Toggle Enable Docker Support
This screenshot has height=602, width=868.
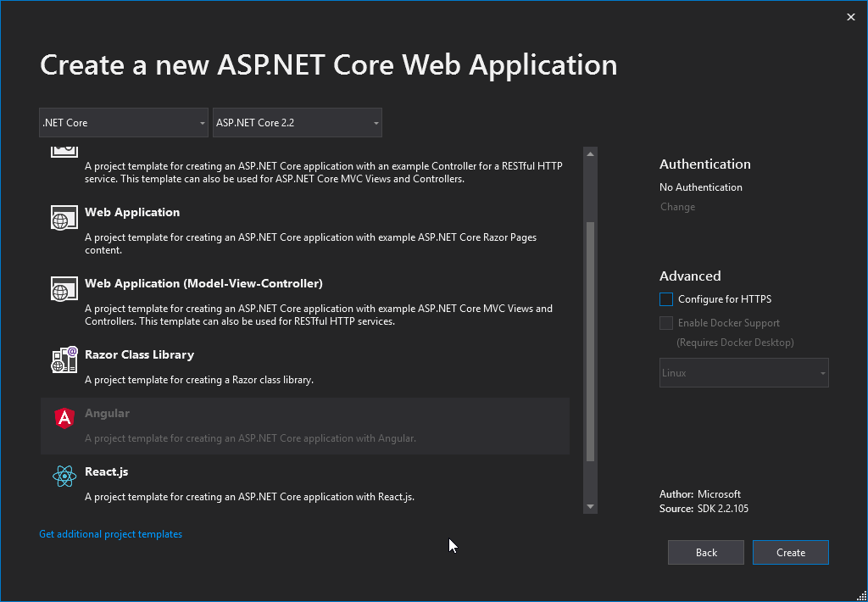pos(666,322)
